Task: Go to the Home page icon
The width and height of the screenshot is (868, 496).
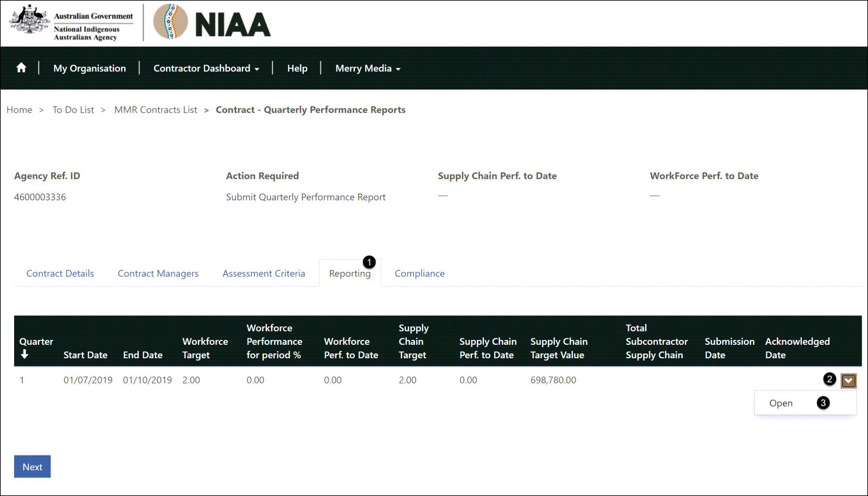Action: [21, 68]
